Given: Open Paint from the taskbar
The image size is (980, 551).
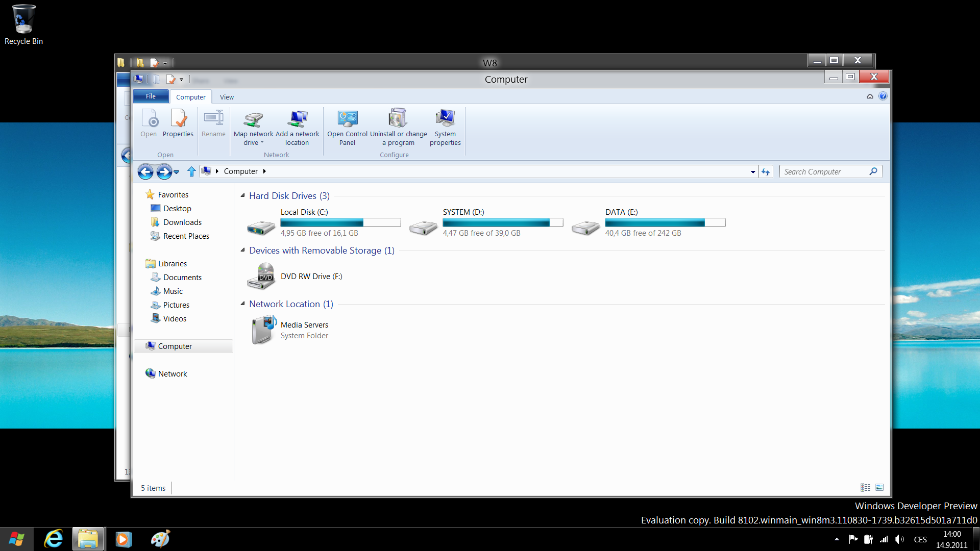Looking at the screenshot, I should [160, 539].
